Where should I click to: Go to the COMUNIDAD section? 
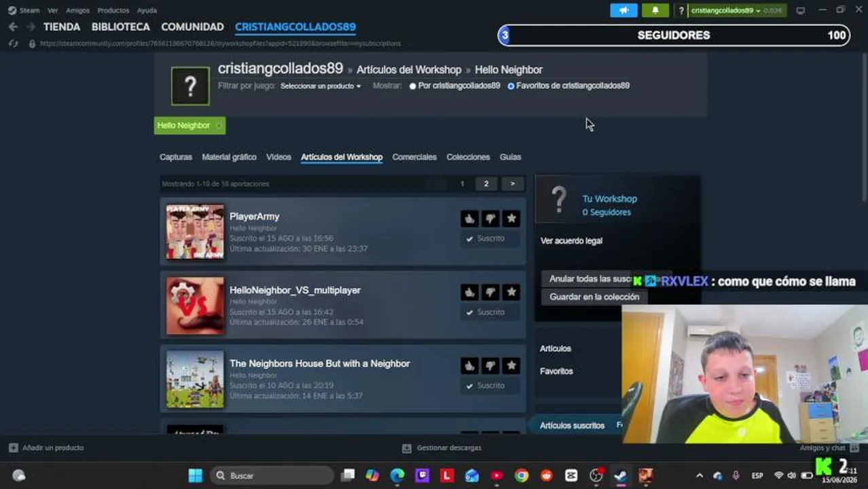(x=192, y=27)
